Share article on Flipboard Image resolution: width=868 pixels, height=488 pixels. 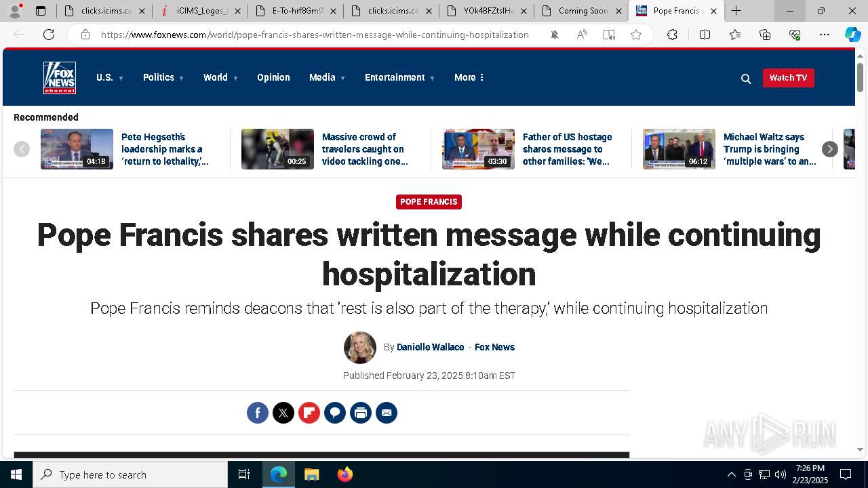pos(309,413)
